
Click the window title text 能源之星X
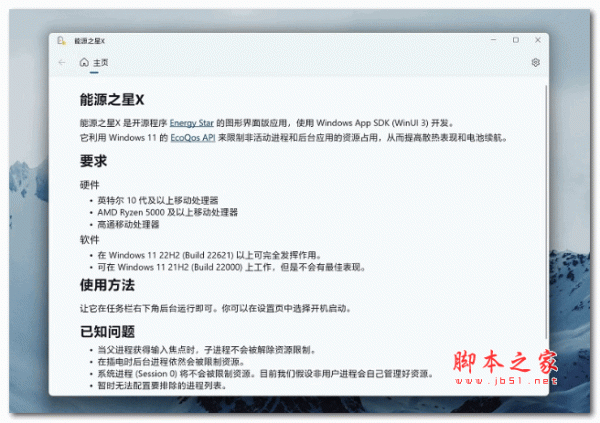90,41
